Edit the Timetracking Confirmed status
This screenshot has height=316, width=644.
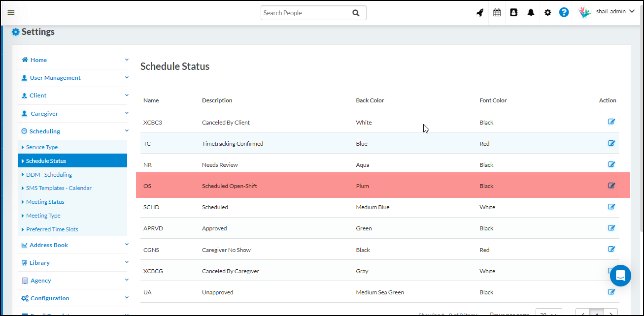tap(611, 143)
